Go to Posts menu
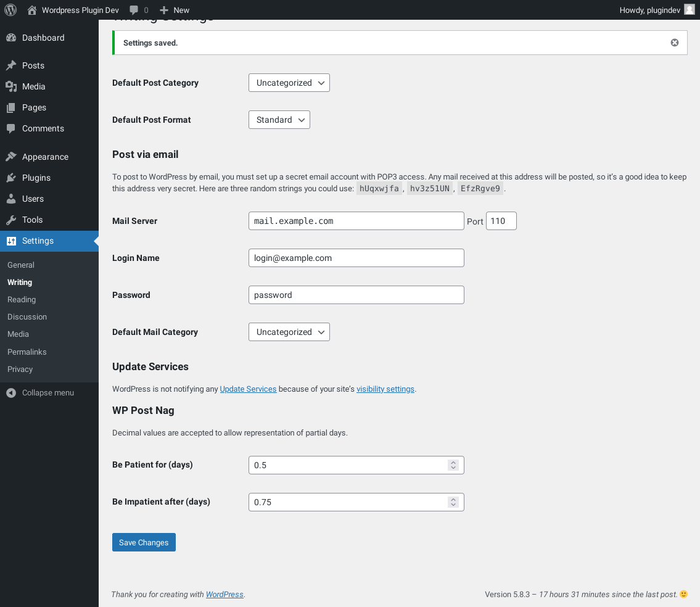Viewport: 700px width, 607px height. tap(33, 65)
